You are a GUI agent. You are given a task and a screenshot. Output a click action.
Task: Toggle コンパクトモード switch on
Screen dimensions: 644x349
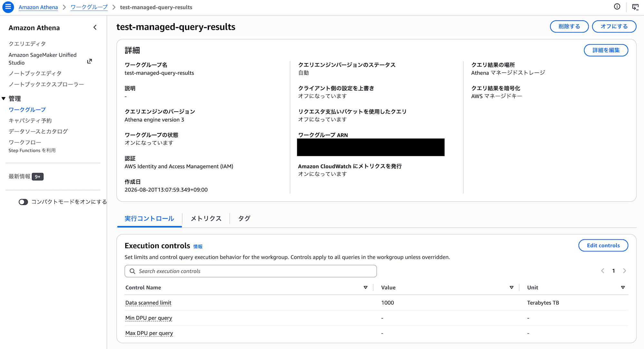pyautogui.click(x=23, y=202)
